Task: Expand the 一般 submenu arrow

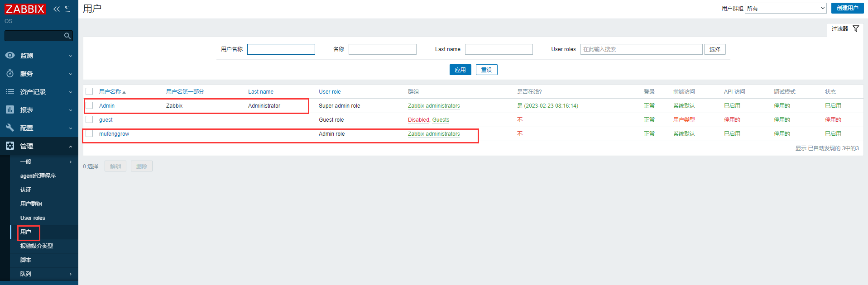Action: (x=71, y=162)
